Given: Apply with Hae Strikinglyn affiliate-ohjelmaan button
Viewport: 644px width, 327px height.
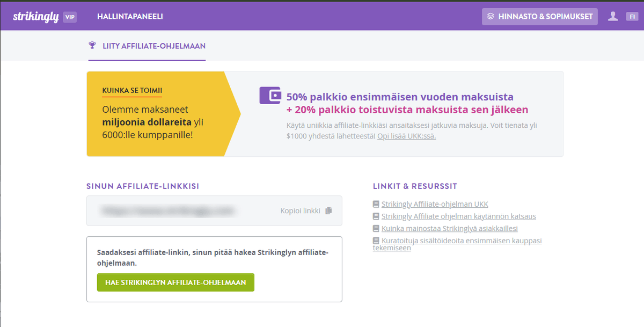Looking at the screenshot, I should click(175, 282).
